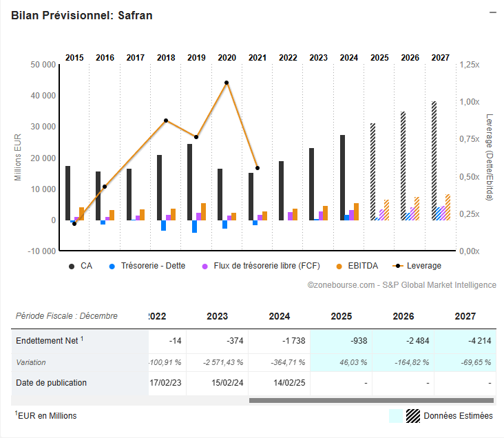Toggle the EBITDA legend item
Screen dimensions: 504x438
339,266
